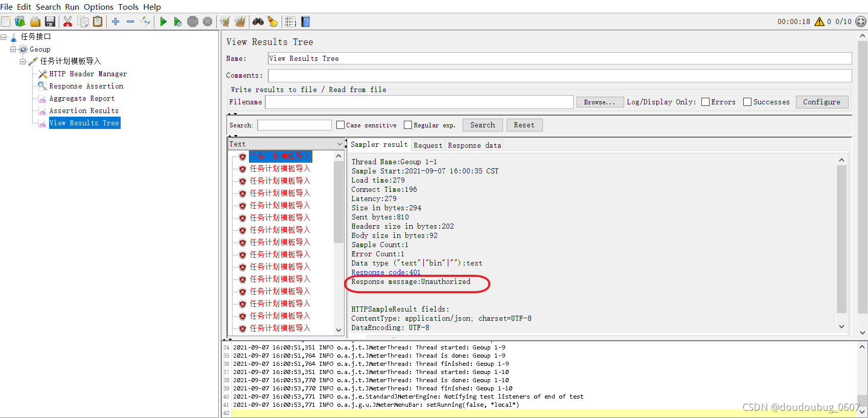Click the Comments input field
The height and width of the screenshot is (418, 868).
coord(560,75)
